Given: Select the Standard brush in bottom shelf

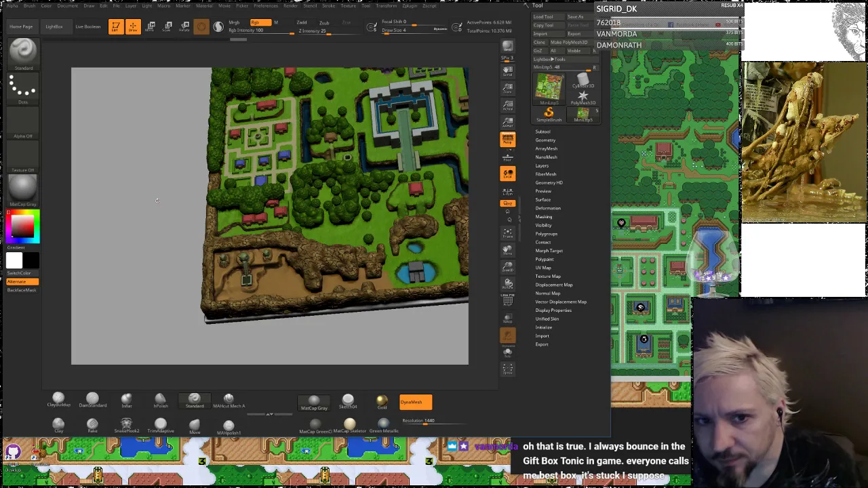Looking at the screenshot, I should (195, 400).
